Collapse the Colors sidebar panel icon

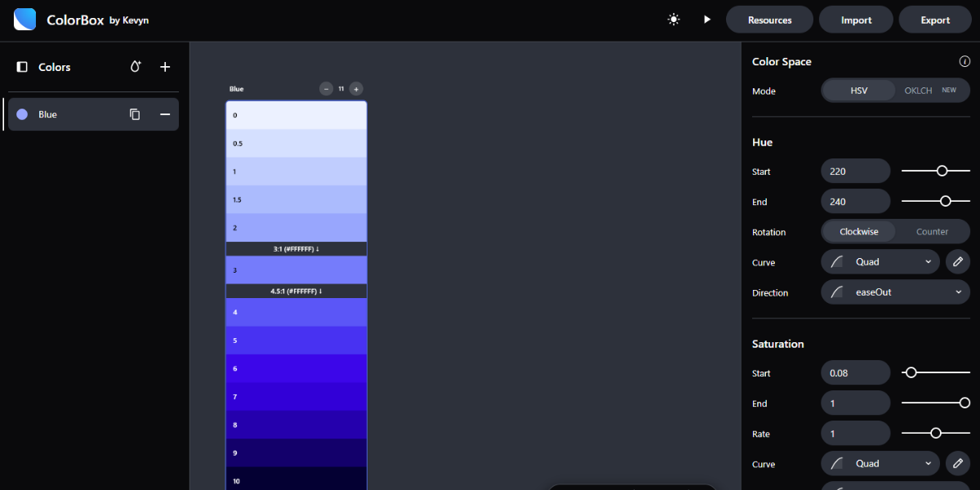pos(22,67)
